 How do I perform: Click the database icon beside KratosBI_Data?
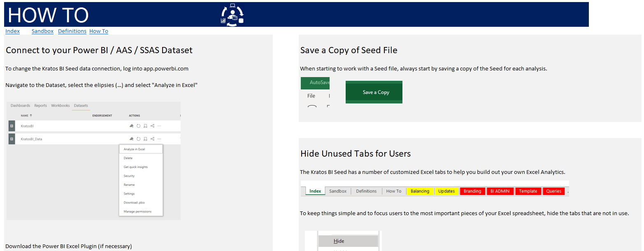12,139
